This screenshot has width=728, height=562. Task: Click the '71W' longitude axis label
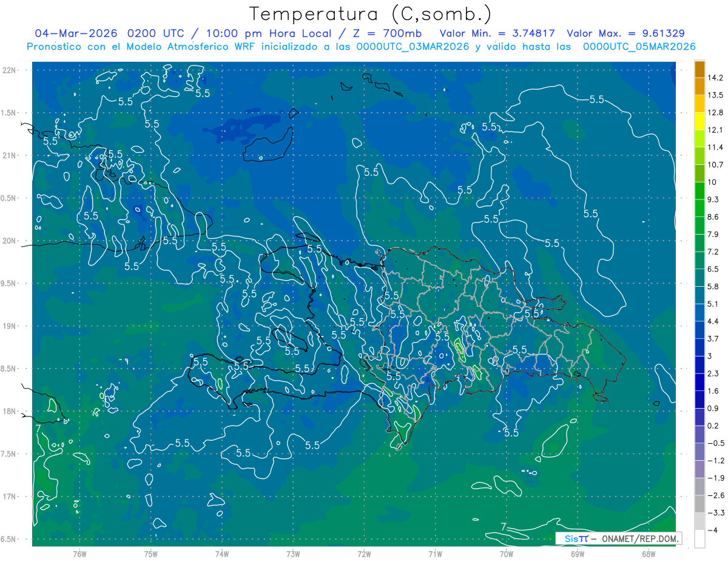tap(435, 554)
